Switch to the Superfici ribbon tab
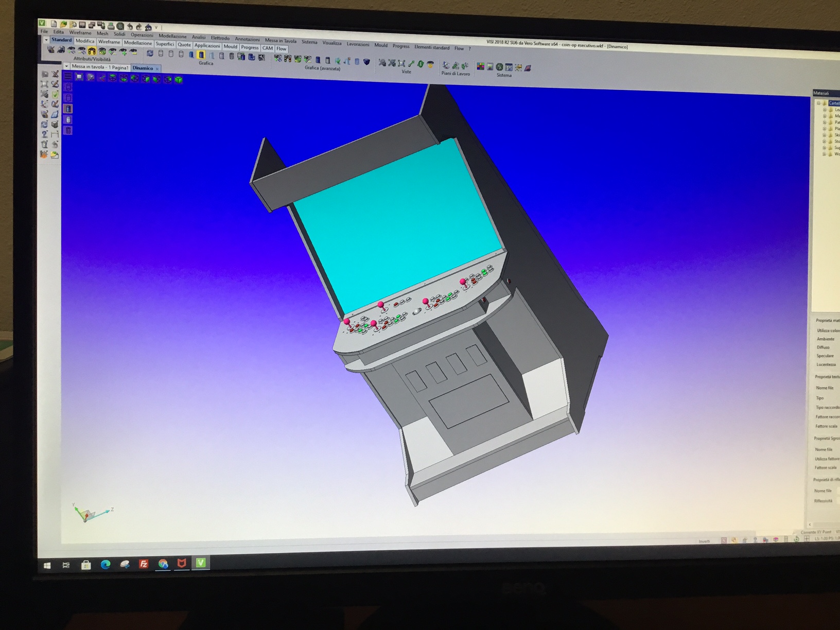The image size is (840, 630). [x=165, y=44]
